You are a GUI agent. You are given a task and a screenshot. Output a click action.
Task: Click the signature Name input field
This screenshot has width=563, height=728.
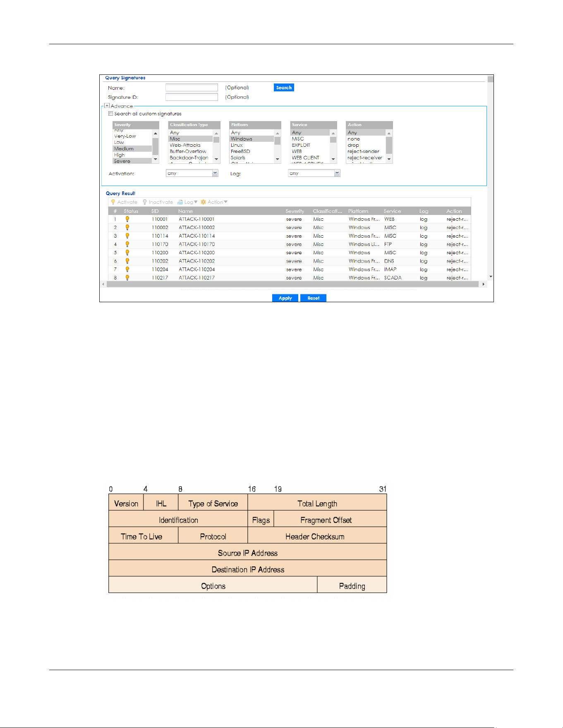click(x=192, y=88)
